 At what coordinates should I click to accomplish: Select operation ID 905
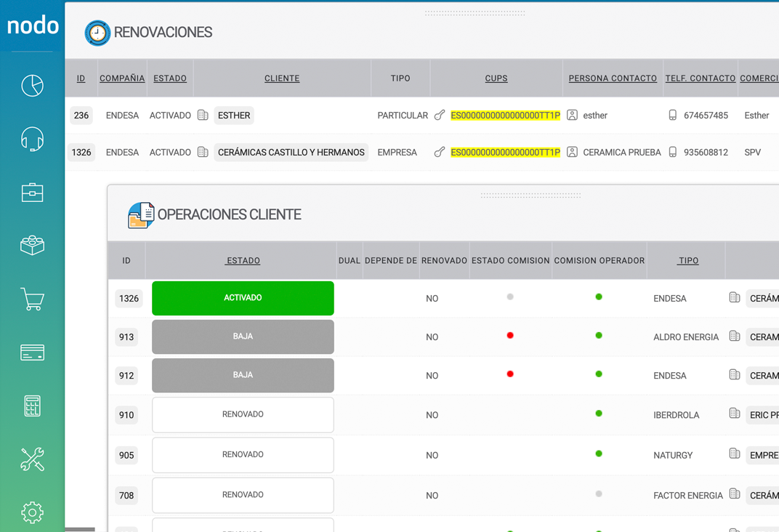(x=126, y=456)
